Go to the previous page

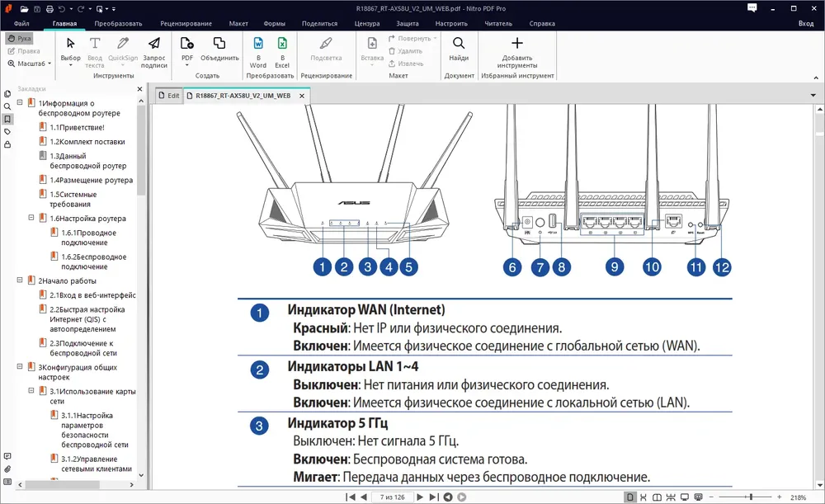click(364, 497)
